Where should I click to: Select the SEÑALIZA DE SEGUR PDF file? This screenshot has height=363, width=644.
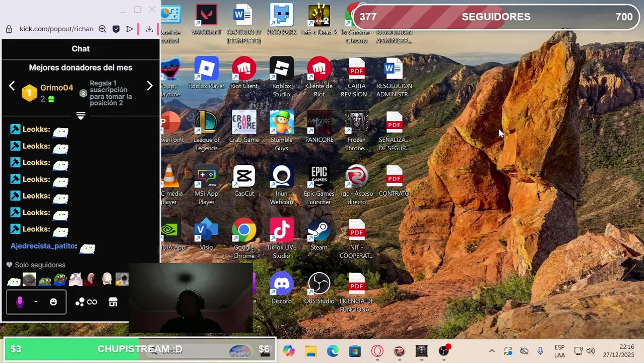[394, 131]
